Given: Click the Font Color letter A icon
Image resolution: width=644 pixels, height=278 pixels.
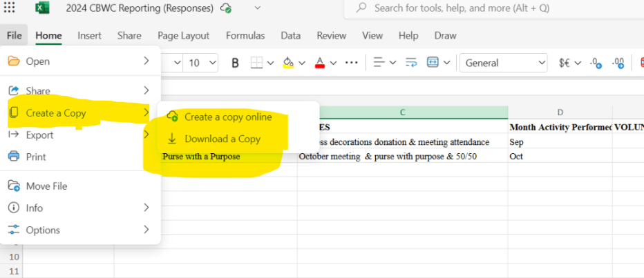Looking at the screenshot, I should click(320, 63).
